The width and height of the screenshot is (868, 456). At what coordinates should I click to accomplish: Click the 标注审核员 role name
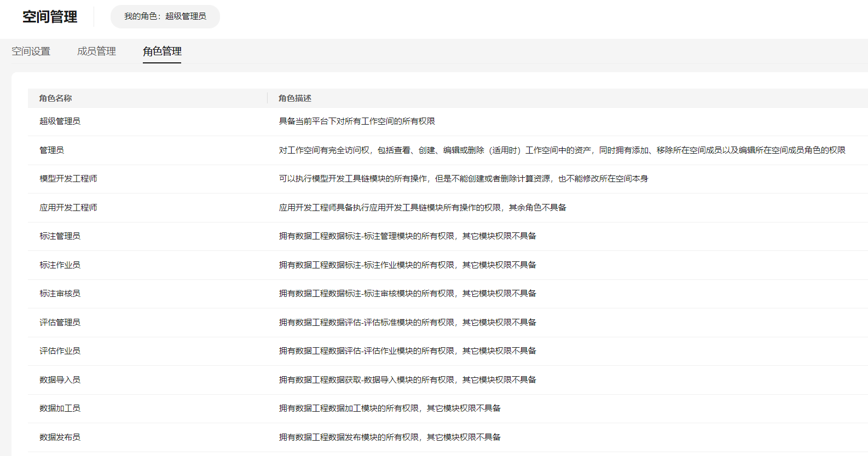(60, 294)
